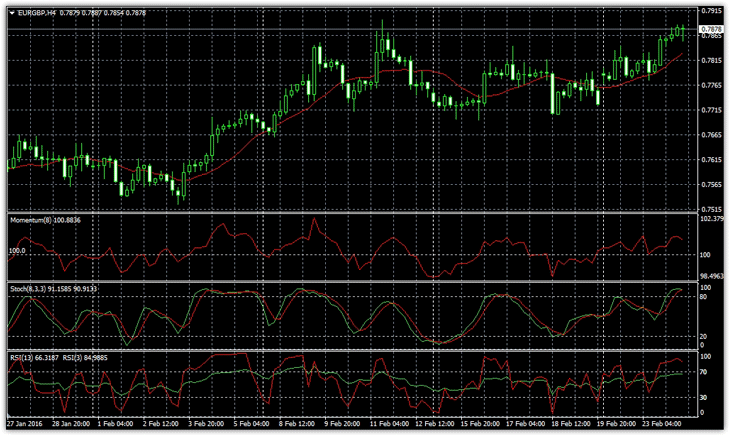Image resolution: width=729 pixels, height=435 pixels.
Task: Click the 0.7515 price scale label
Action: [712, 209]
